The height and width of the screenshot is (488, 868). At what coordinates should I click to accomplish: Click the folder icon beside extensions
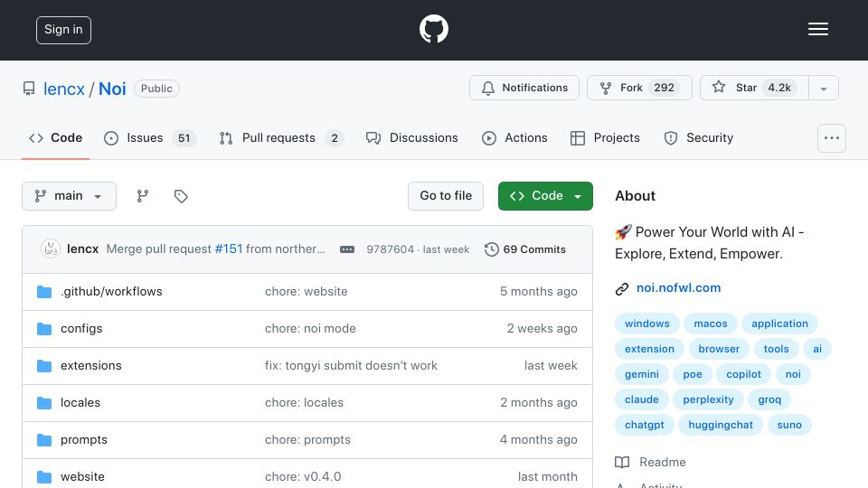pyautogui.click(x=44, y=366)
